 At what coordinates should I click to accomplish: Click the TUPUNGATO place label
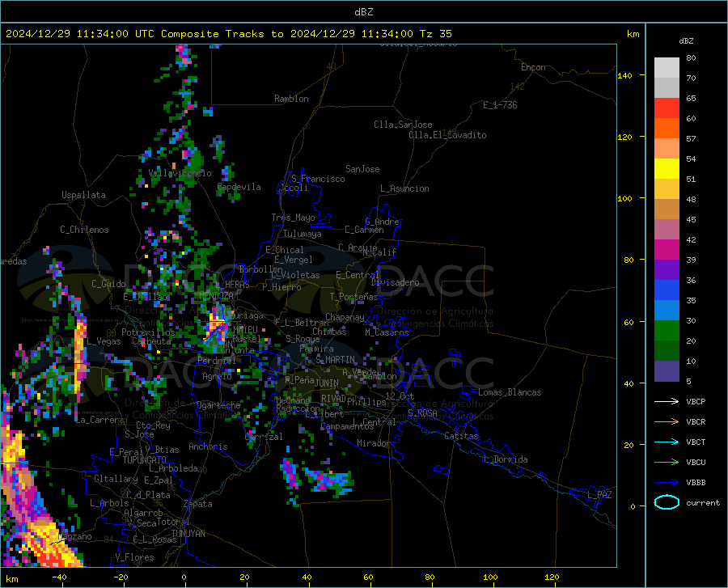(x=145, y=460)
